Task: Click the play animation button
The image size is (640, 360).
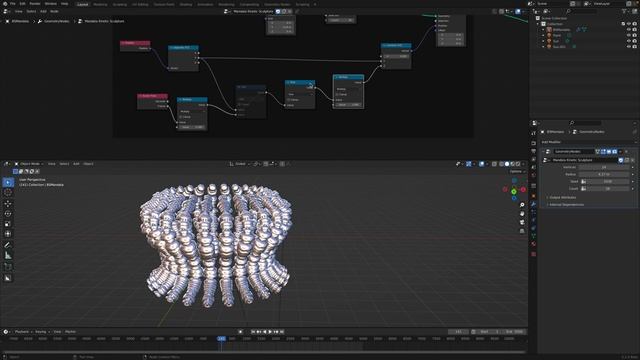Action: click(x=270, y=332)
